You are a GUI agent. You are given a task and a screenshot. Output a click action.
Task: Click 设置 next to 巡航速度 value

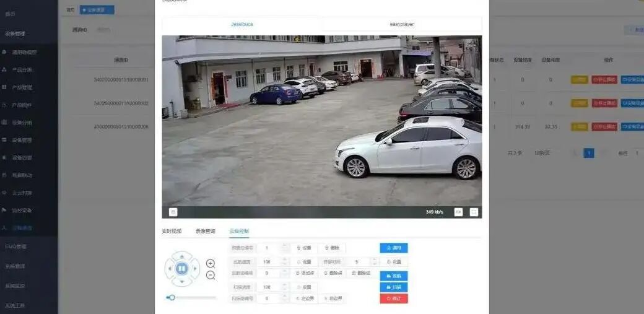(x=304, y=262)
